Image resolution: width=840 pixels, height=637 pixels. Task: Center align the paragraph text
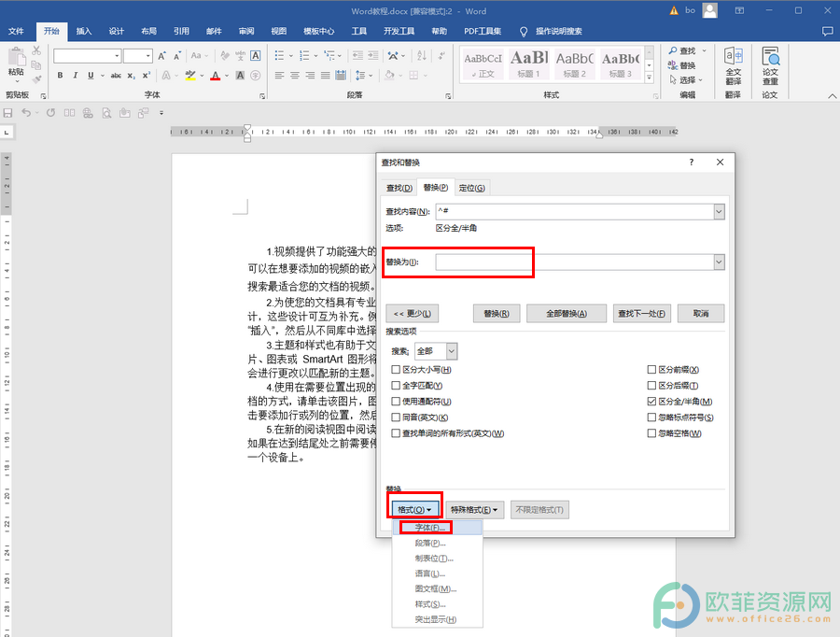(x=295, y=76)
